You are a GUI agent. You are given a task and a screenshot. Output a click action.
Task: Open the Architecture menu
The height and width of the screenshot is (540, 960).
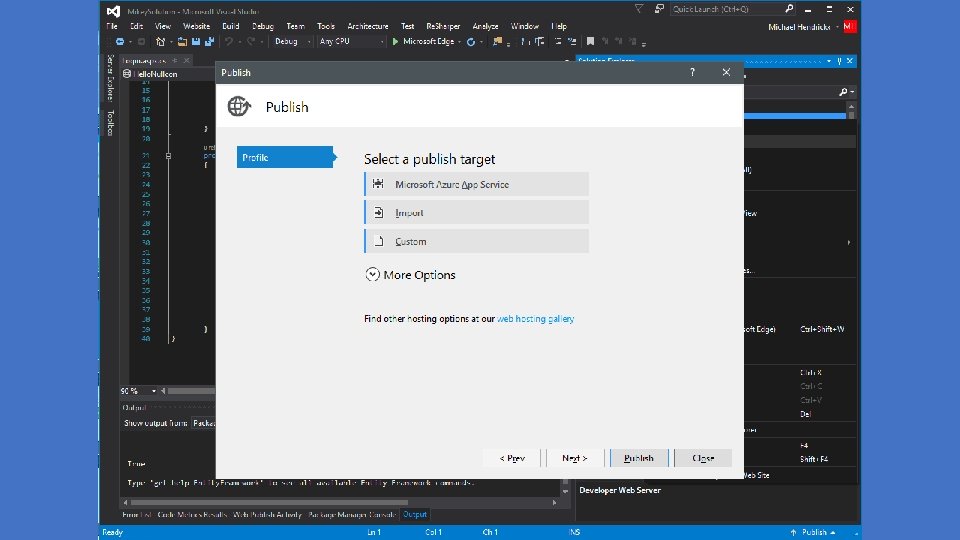click(x=368, y=26)
